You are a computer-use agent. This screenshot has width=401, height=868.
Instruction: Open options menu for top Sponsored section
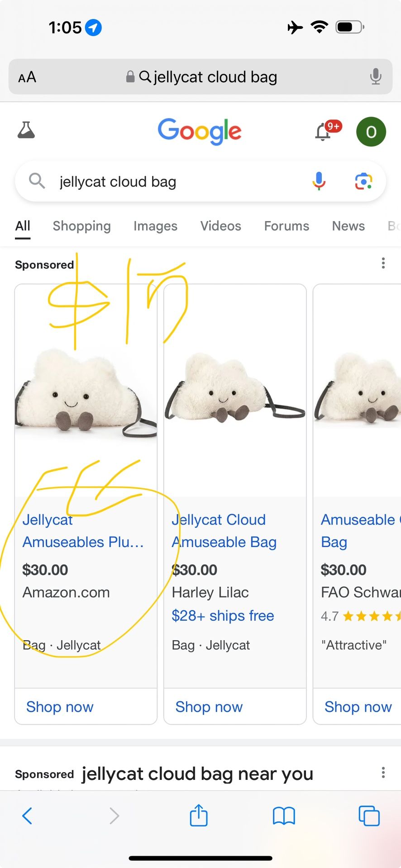coord(383,263)
